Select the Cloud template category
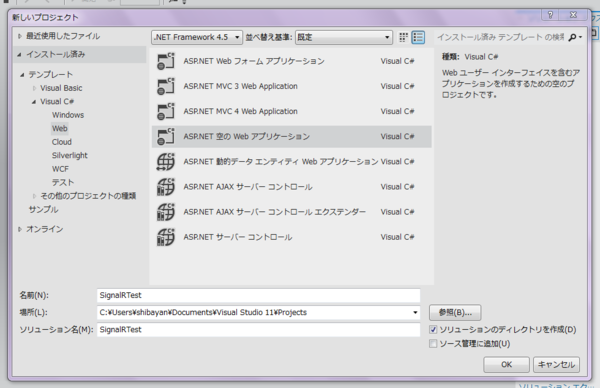Viewport: 600px width, 388px height. click(x=62, y=142)
